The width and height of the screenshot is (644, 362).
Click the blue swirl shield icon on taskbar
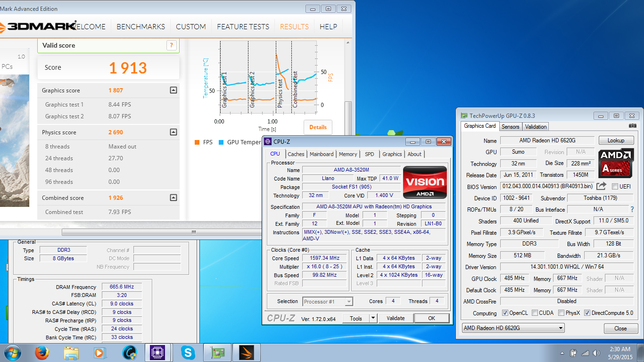[x=129, y=353]
